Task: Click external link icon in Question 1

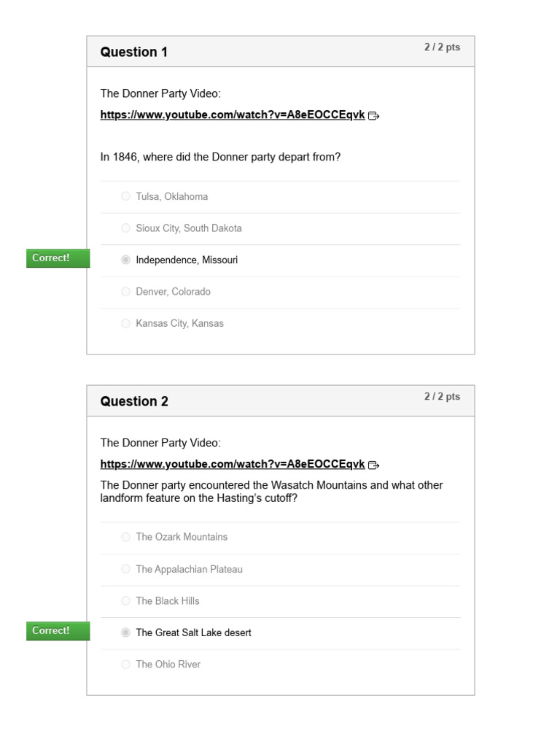Action: pyautogui.click(x=373, y=115)
